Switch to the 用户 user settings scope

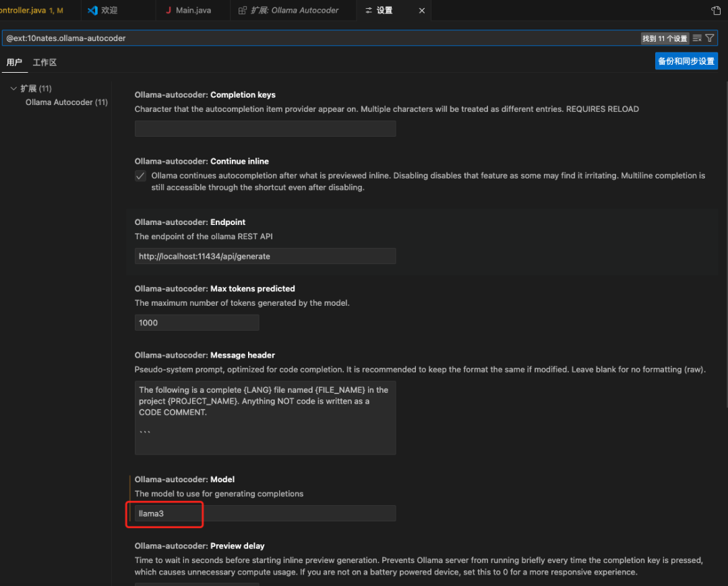[14, 62]
